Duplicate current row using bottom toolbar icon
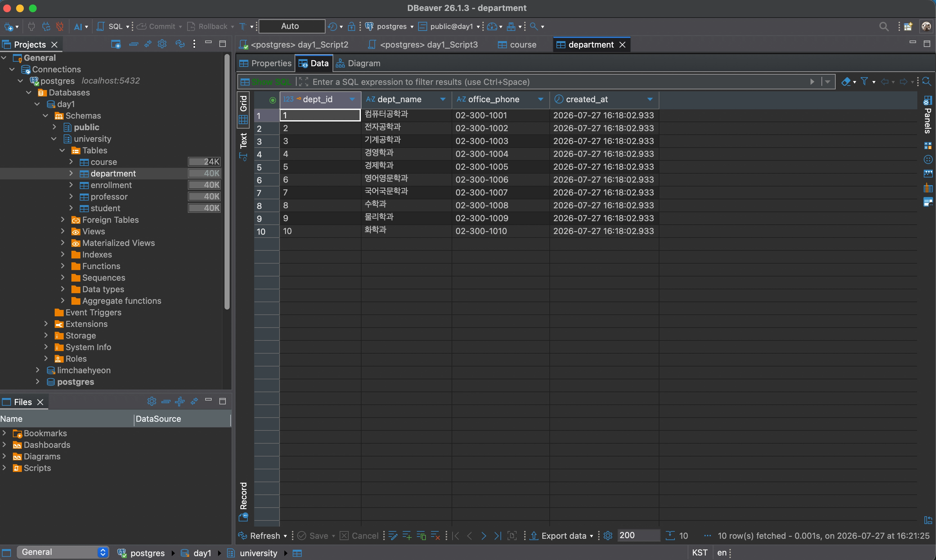Screen dimensions: 936x560 click(x=421, y=536)
